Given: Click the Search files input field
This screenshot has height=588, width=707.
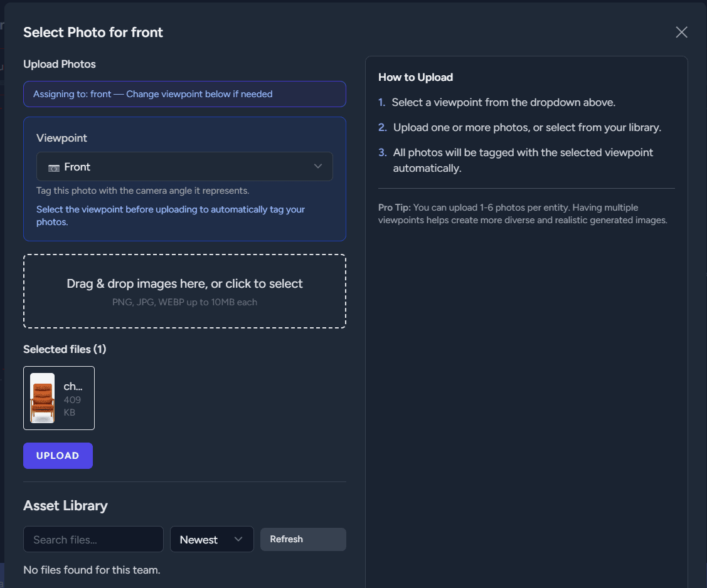Looking at the screenshot, I should [93, 539].
